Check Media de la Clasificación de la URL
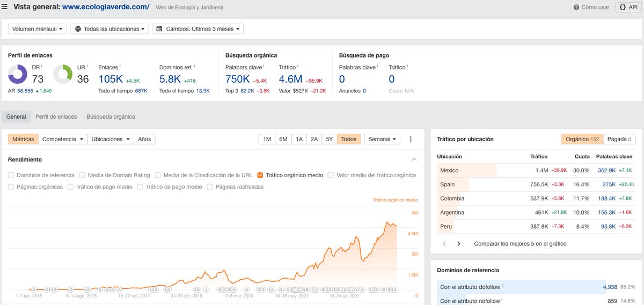The image size is (644, 305). point(158,175)
